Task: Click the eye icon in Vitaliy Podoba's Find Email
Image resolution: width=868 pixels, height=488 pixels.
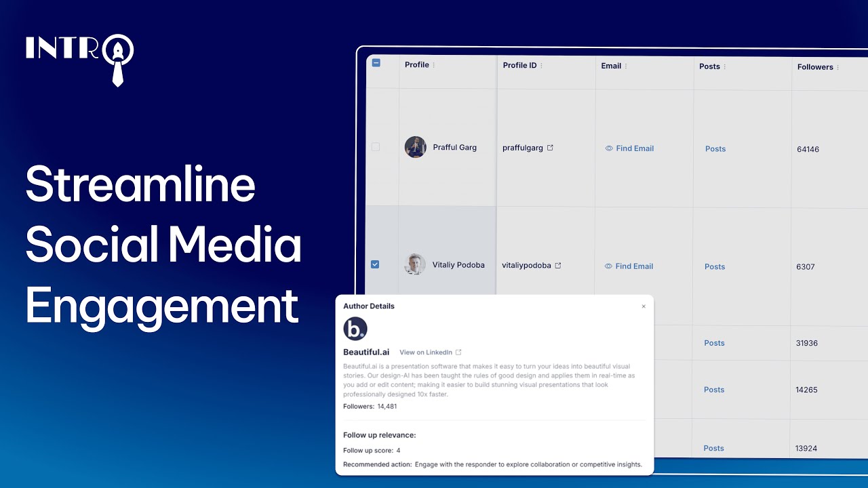Action: 608,266
